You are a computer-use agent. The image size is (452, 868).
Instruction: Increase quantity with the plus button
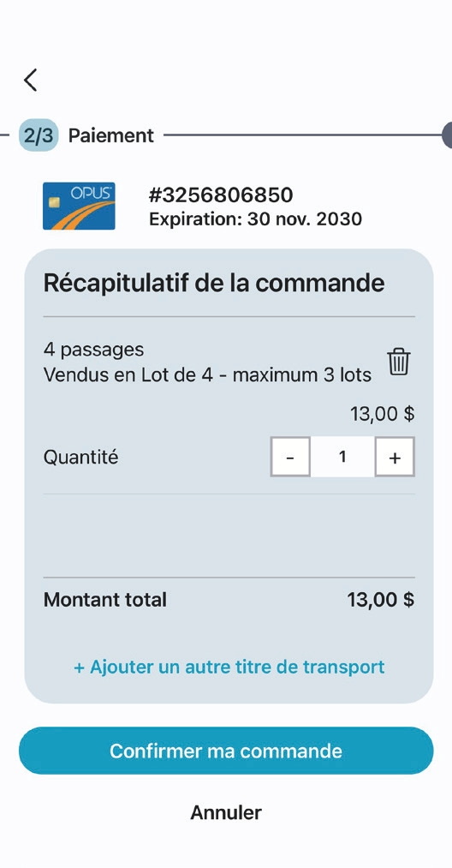395,457
